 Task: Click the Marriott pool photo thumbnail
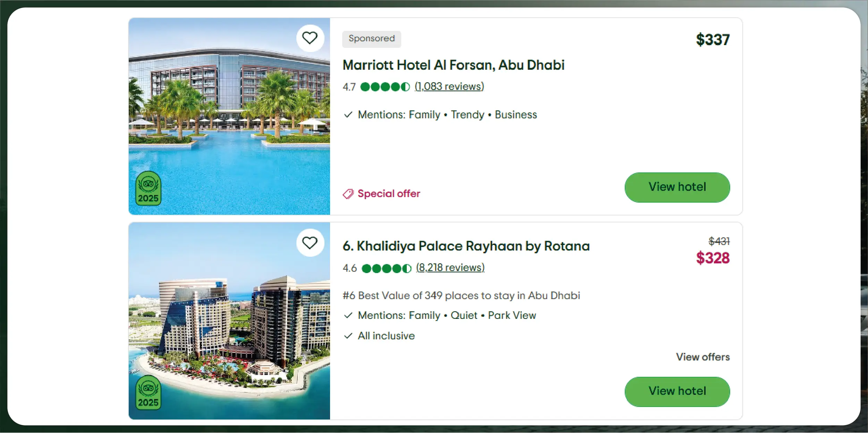click(229, 116)
